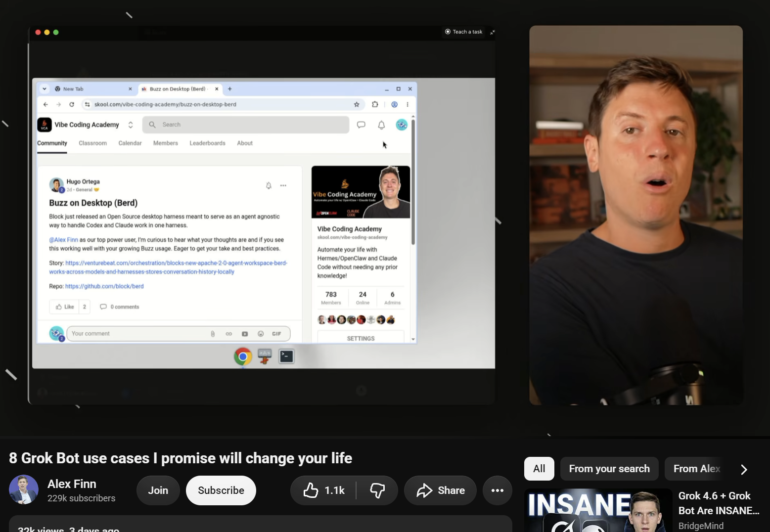This screenshot has width=770, height=532.
Task: Reload the skool.com page
Action: pos(72,104)
